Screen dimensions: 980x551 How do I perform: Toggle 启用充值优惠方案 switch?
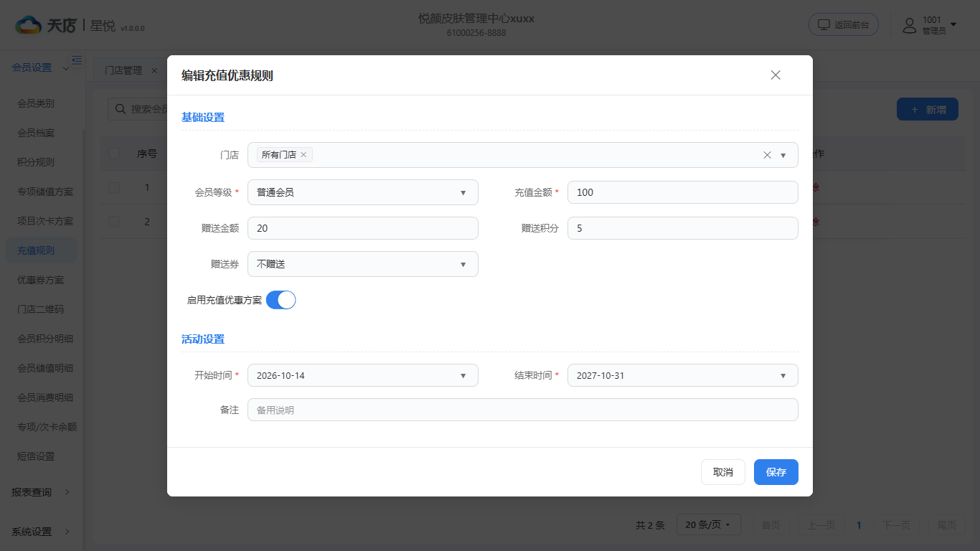click(281, 300)
